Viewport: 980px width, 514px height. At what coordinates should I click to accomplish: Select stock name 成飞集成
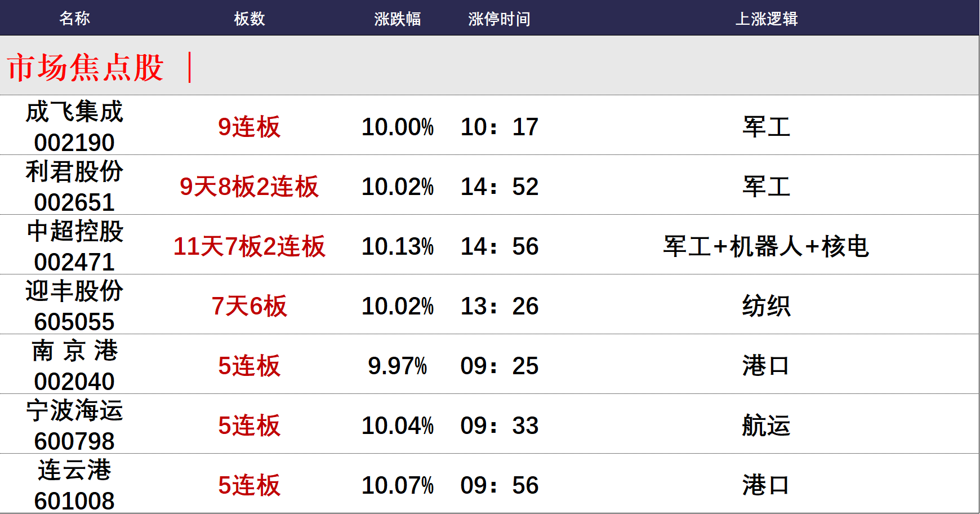74,112
